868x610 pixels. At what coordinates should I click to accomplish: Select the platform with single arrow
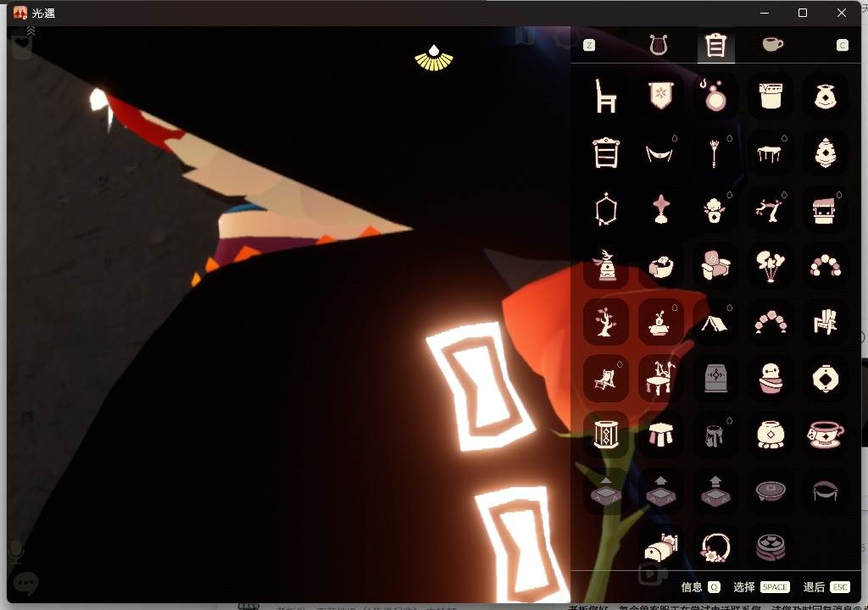(660, 491)
